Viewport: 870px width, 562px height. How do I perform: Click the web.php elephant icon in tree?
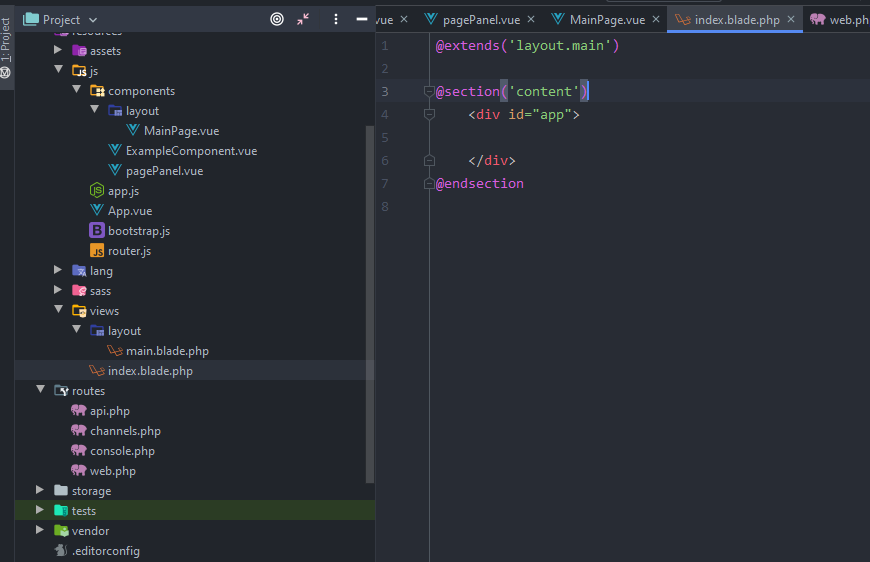(x=79, y=470)
